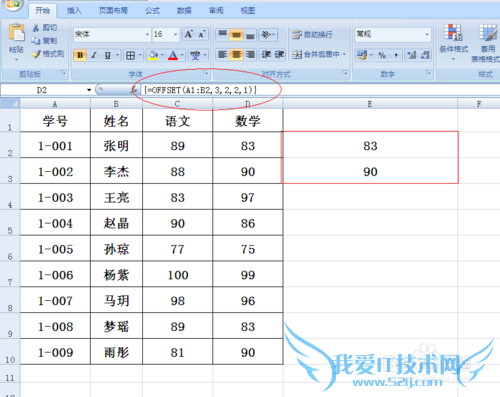Click the Increase Decimal icon

(412, 55)
